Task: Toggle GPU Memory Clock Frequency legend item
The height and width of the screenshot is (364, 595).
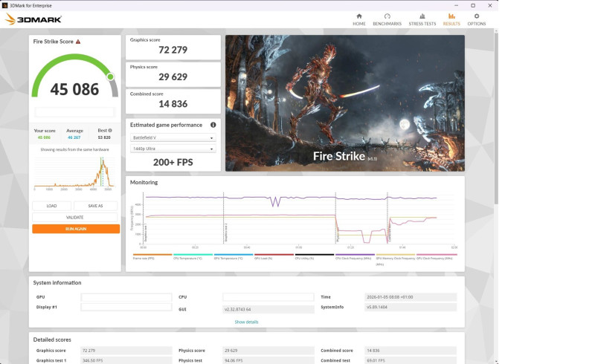Action: tap(396, 259)
